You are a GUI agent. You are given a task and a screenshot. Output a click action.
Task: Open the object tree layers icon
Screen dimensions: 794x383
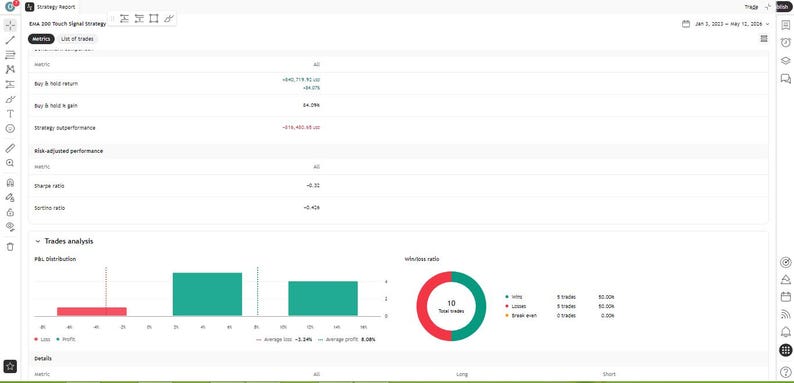point(785,60)
